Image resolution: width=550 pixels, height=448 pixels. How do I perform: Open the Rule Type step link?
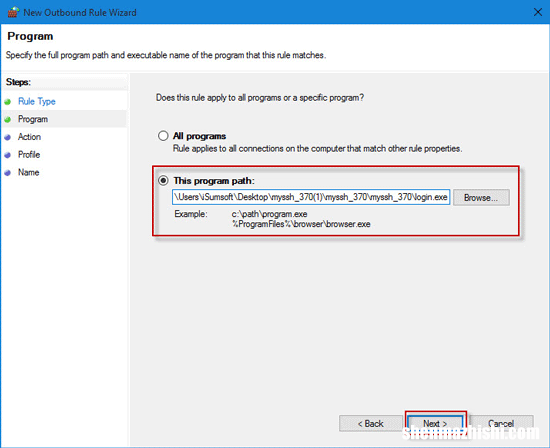tap(37, 101)
